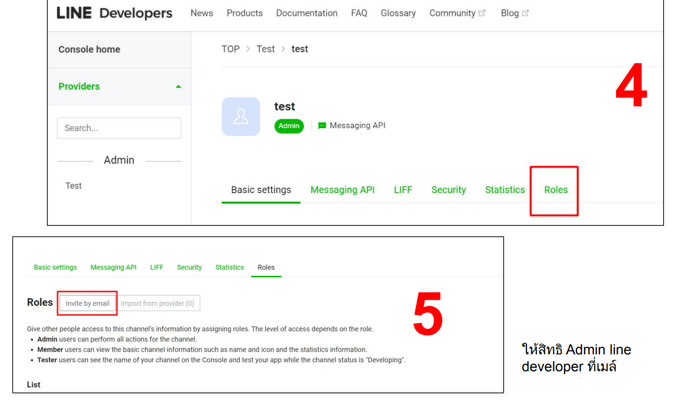The height and width of the screenshot is (404, 688).
Task: Select small LIFF tab in lower panel
Action: coord(157,267)
